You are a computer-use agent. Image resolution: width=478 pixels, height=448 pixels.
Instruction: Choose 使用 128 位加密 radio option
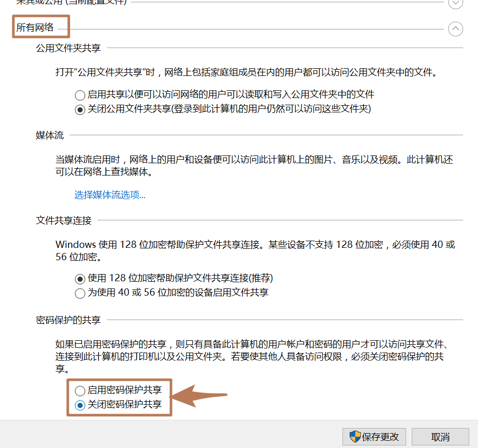pyautogui.click(x=80, y=279)
